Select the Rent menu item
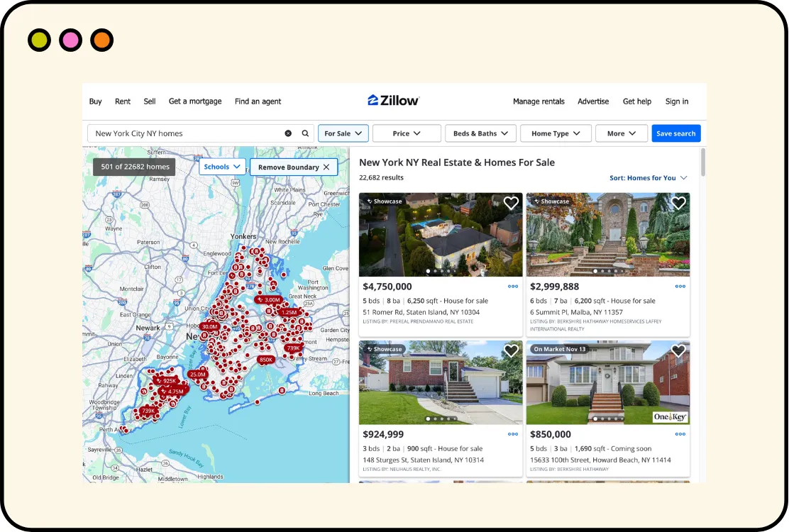The width and height of the screenshot is (789, 532). tap(123, 101)
